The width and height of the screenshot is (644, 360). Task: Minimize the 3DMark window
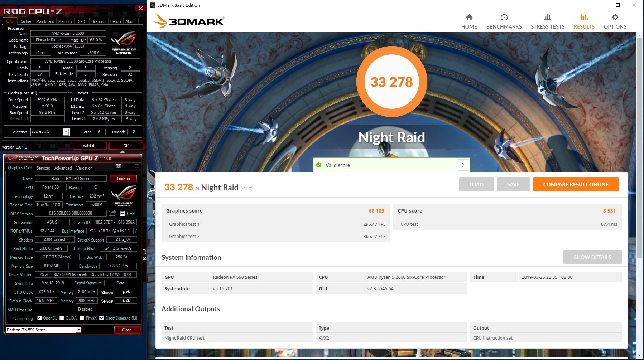[x=602, y=5]
